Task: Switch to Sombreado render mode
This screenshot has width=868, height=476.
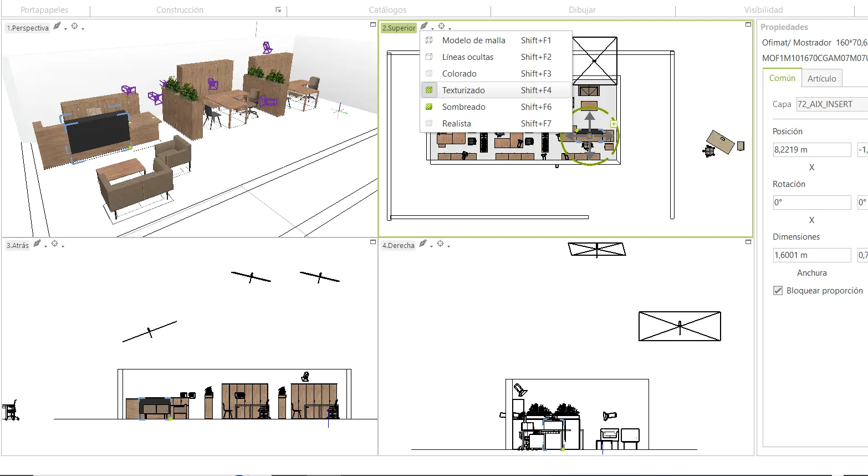Action: click(x=496, y=107)
